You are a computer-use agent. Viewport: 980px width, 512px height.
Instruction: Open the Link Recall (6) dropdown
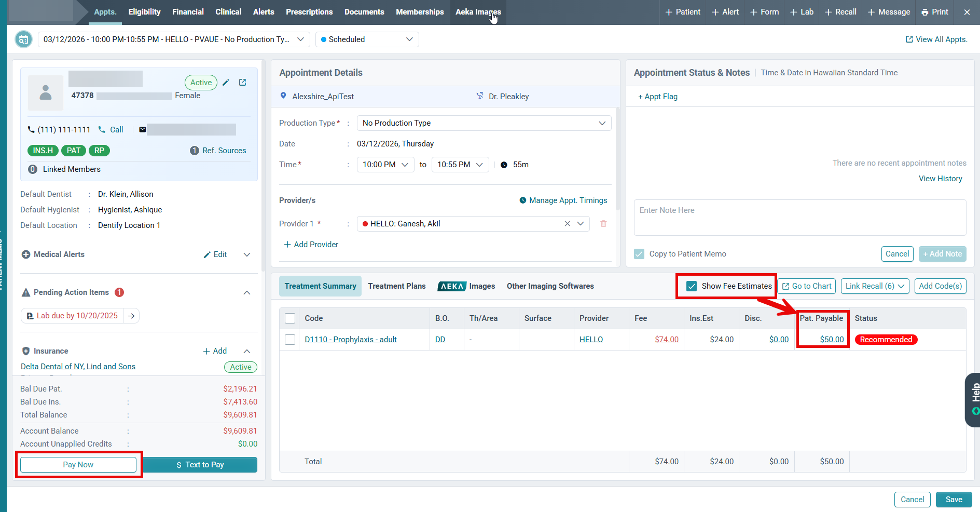tap(875, 286)
